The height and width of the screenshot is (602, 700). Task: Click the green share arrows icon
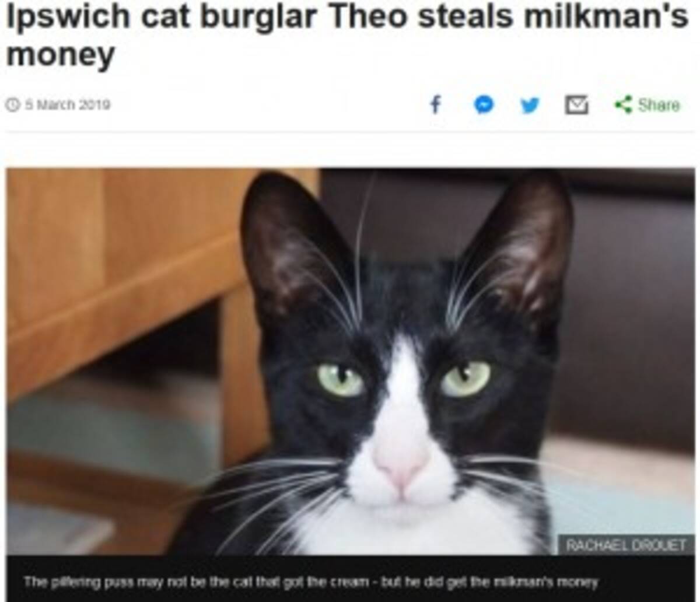[623, 105]
